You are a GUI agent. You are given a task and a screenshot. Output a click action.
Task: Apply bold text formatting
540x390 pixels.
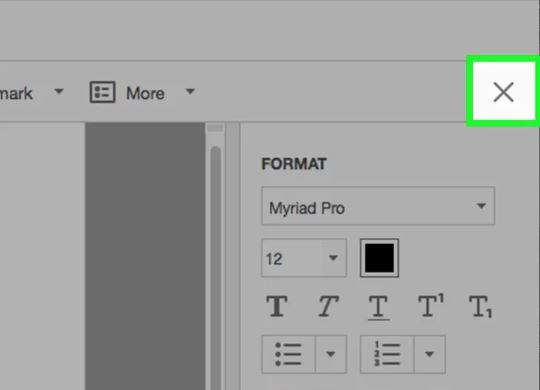[x=277, y=306]
